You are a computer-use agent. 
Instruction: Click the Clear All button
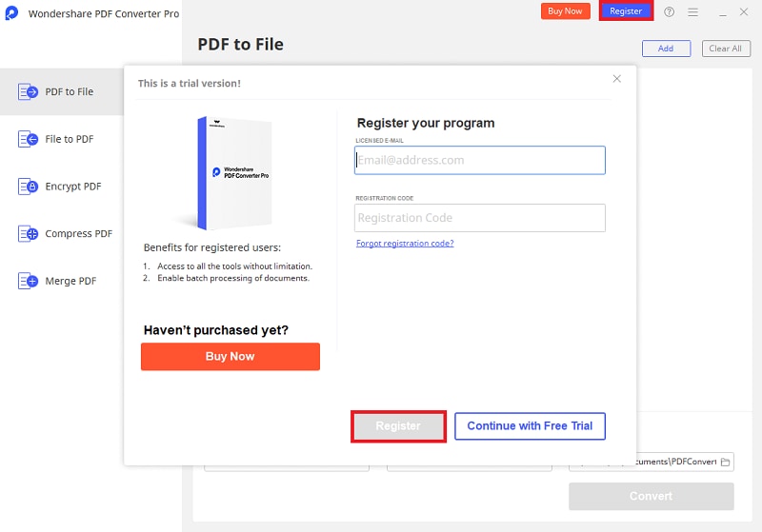pyautogui.click(x=725, y=49)
